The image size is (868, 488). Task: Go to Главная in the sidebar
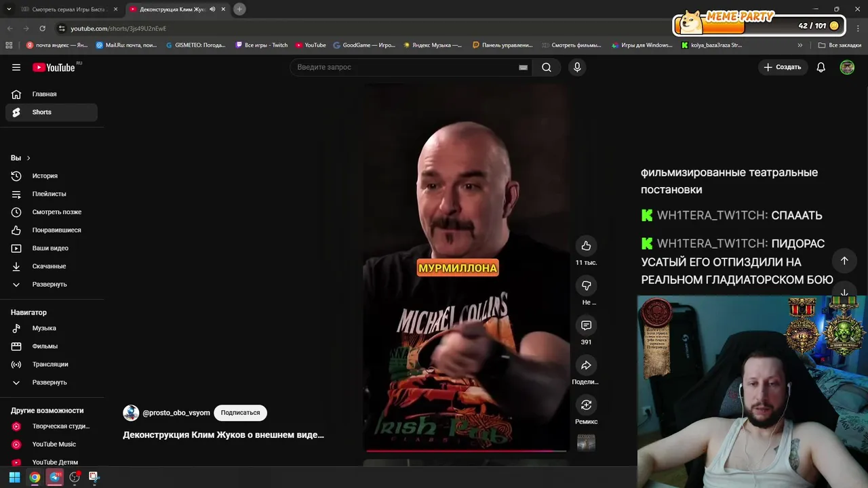(52, 94)
